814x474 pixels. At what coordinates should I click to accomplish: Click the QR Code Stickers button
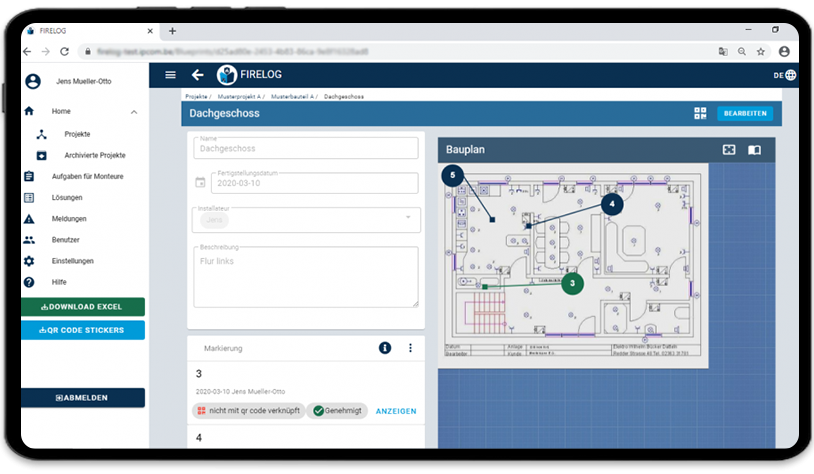click(x=83, y=330)
